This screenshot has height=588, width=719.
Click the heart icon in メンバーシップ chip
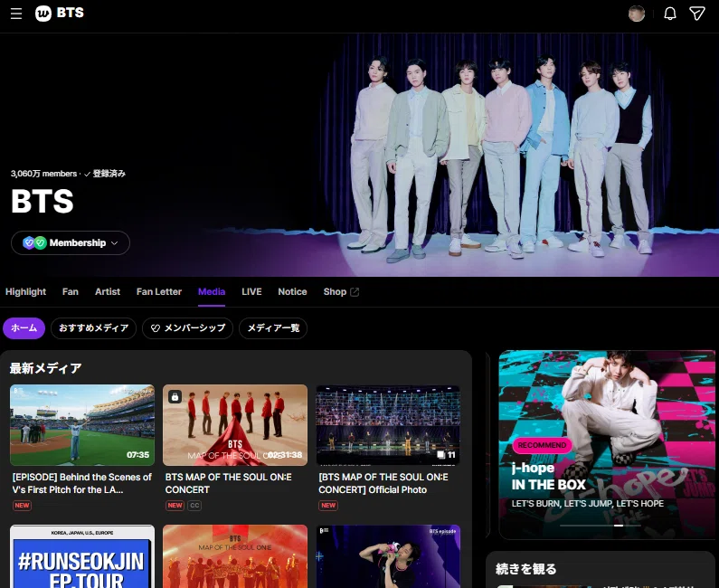pyautogui.click(x=156, y=328)
